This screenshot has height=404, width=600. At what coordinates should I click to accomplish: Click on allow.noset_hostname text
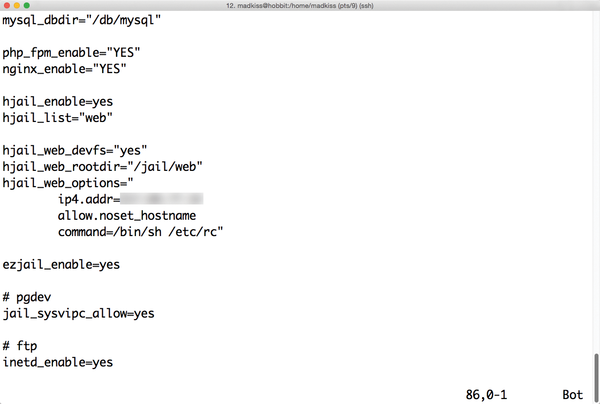click(127, 216)
